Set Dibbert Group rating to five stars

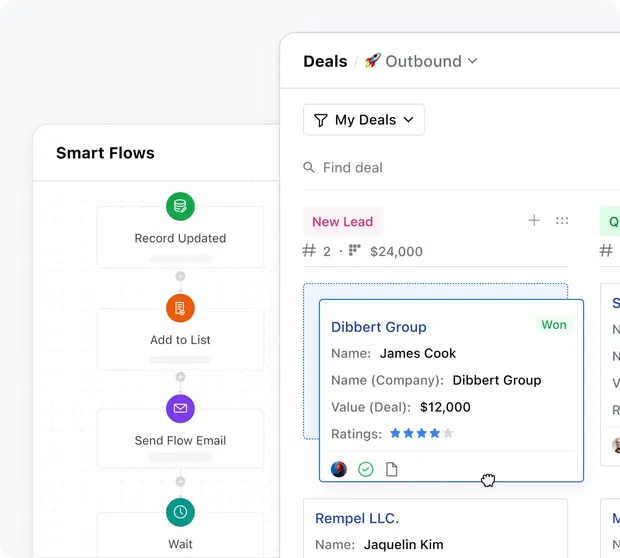tap(448, 433)
